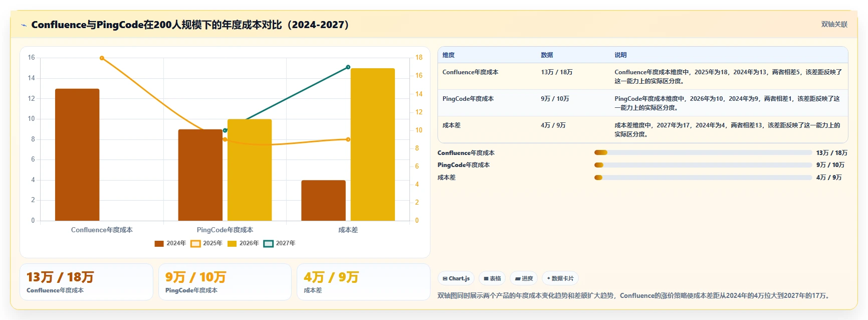Click the orange 2025年 line point above 成本差

(348, 139)
